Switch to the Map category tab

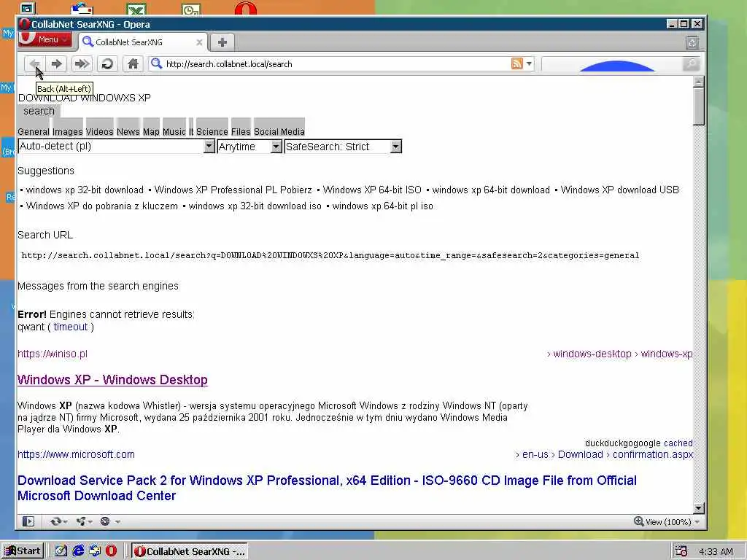pyautogui.click(x=151, y=131)
